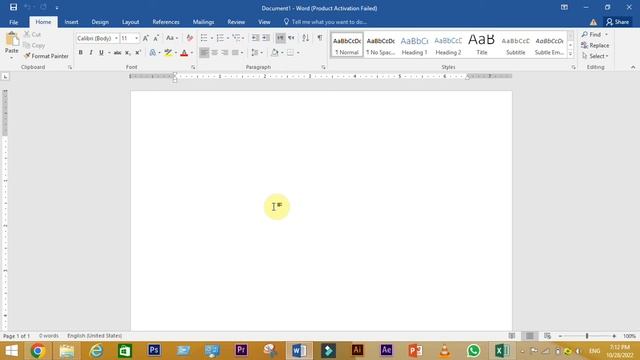
Task: Open the Font dialog box launcher
Action: coord(193,67)
